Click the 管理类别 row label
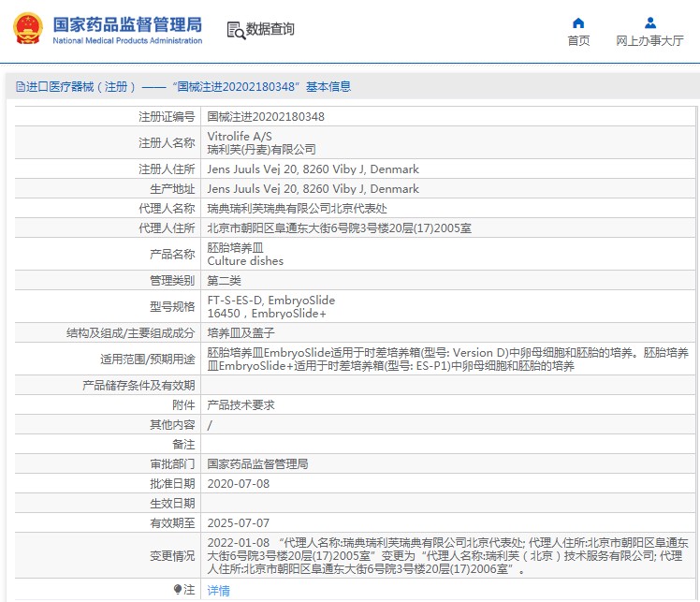The width and height of the screenshot is (700, 602). [172, 281]
